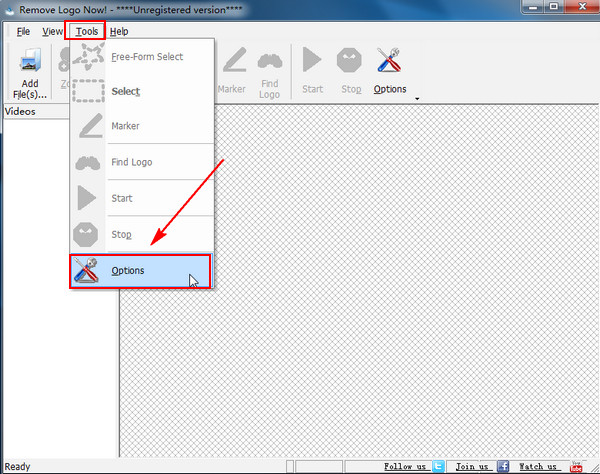This screenshot has width=600, height=474.
Task: Close the open Tools menu
Action: tap(86, 31)
